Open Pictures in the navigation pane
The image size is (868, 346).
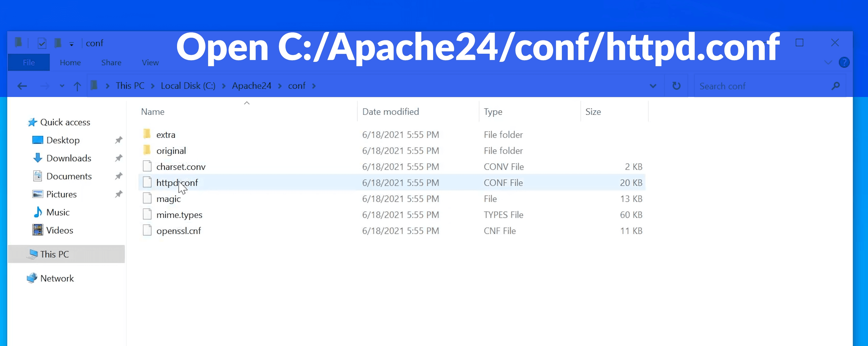[61, 195]
